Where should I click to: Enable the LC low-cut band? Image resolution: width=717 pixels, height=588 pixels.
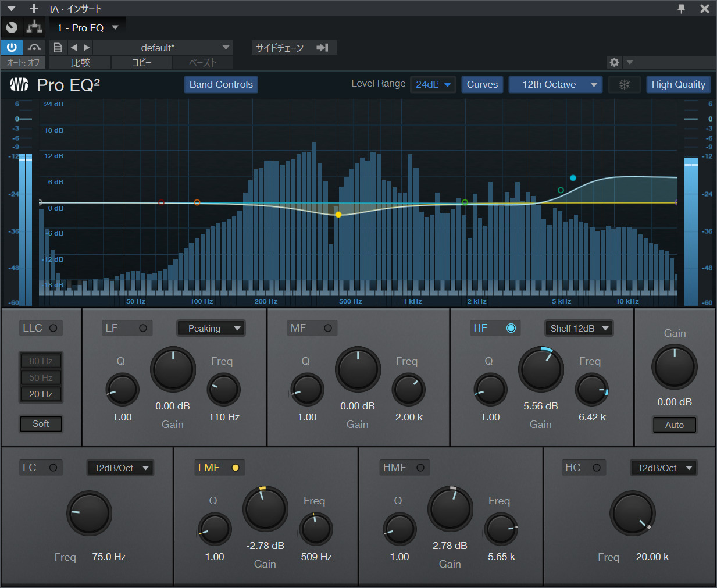coord(53,468)
